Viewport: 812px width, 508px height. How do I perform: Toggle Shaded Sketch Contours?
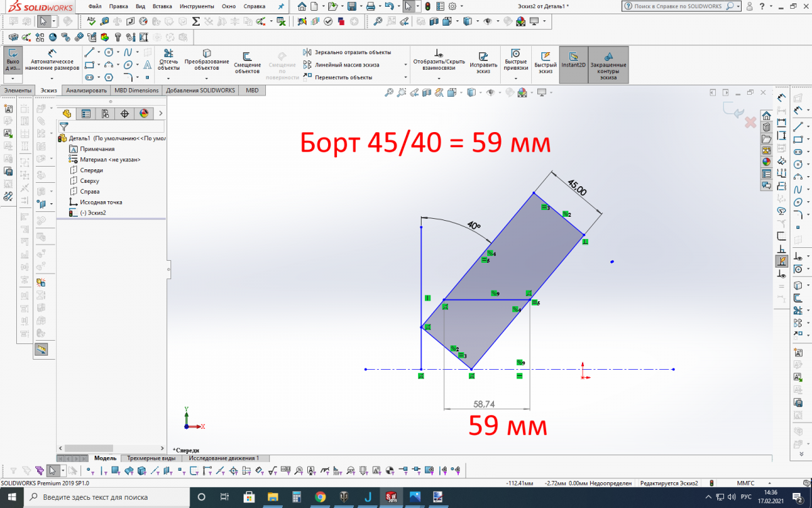click(608, 65)
